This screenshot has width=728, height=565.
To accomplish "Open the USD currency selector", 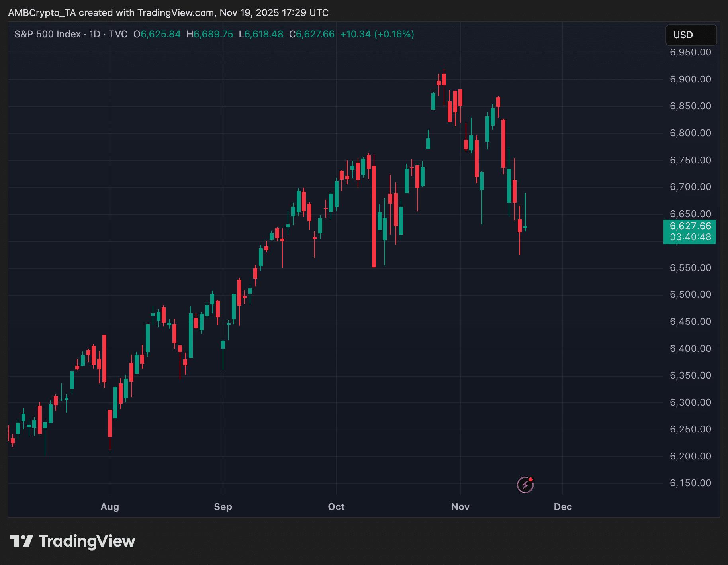I will pos(691,35).
